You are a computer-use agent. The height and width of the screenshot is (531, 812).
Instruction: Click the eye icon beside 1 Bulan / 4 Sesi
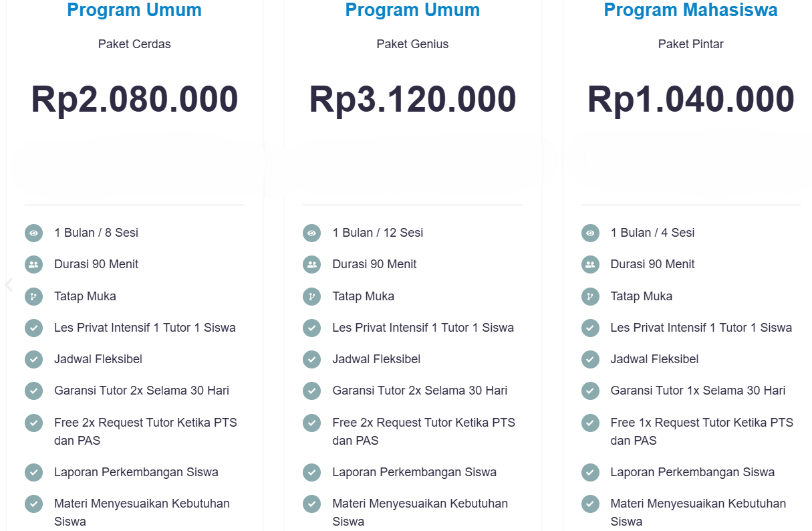point(590,233)
